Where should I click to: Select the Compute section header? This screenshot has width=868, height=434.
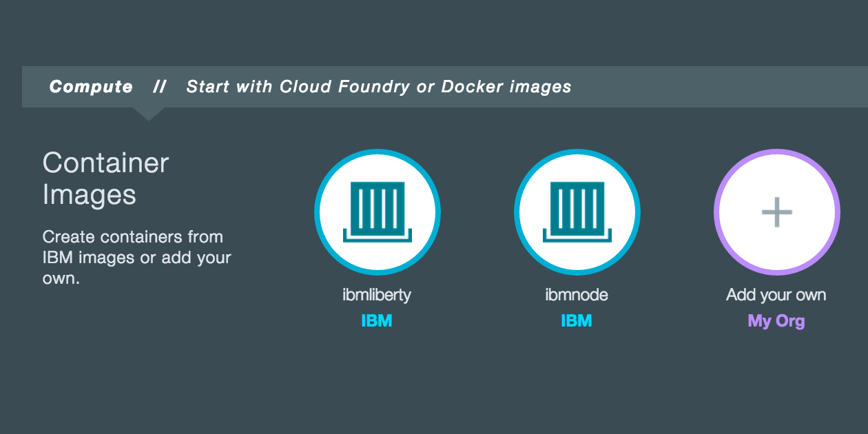[x=91, y=87]
